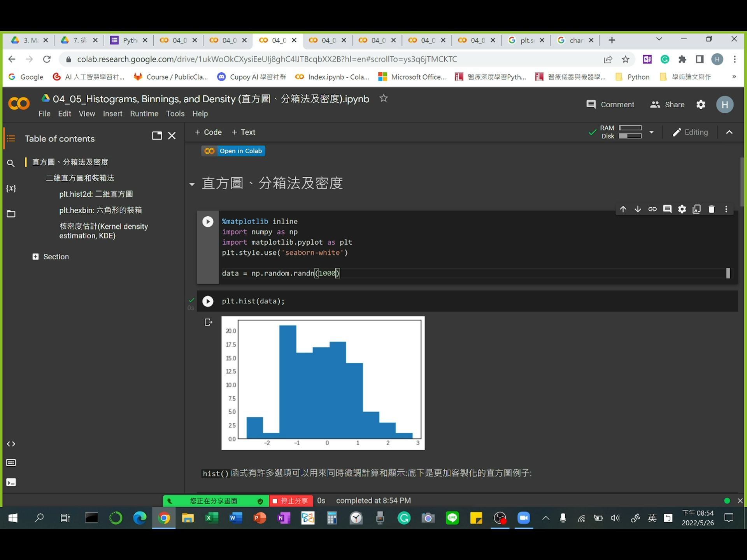
Task: Copy a link to the current cell
Action: [652, 209]
